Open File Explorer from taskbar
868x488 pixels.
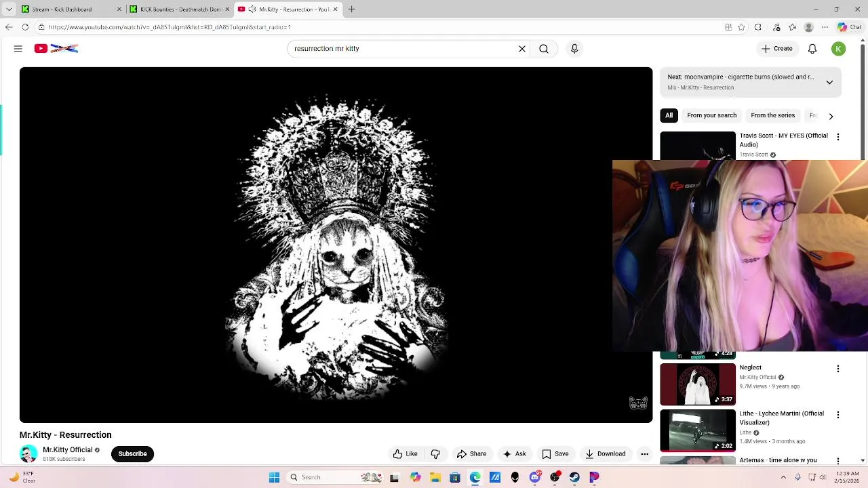(435, 477)
